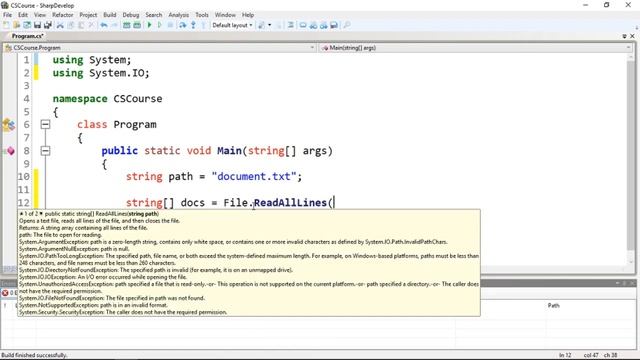Screen dimensions: 640x360
Task: Open the Analysis menu
Action: (178, 15)
